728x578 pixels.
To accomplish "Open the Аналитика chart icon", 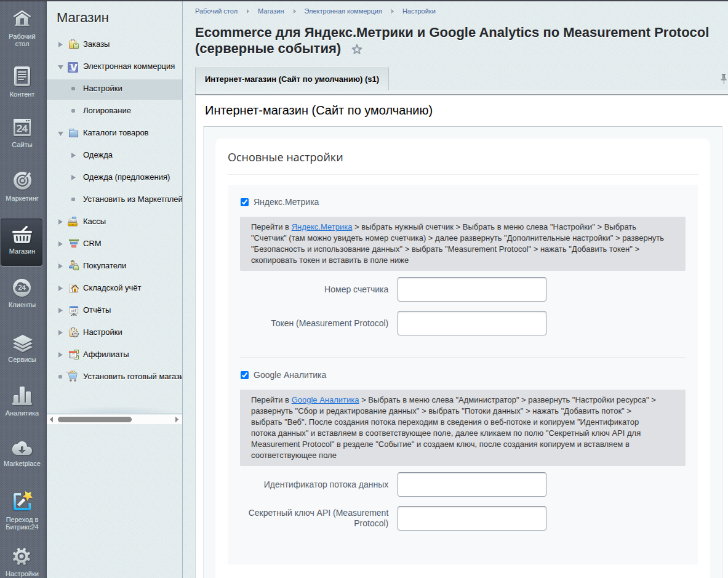I will pyautogui.click(x=22, y=396).
